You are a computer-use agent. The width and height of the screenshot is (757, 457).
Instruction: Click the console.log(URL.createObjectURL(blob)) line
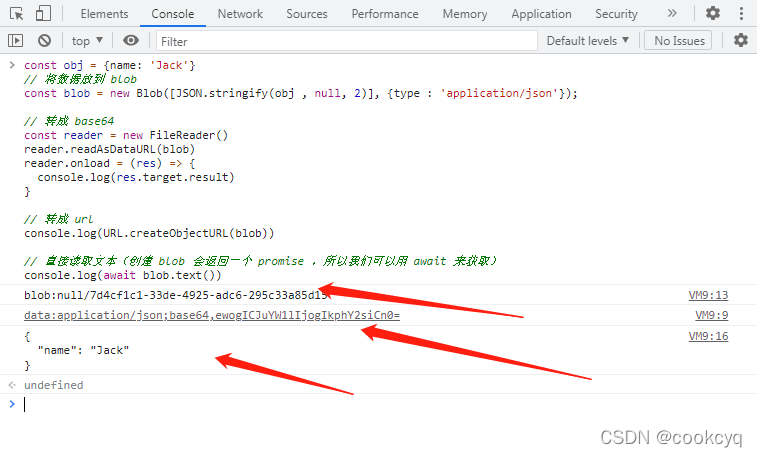[149, 233]
